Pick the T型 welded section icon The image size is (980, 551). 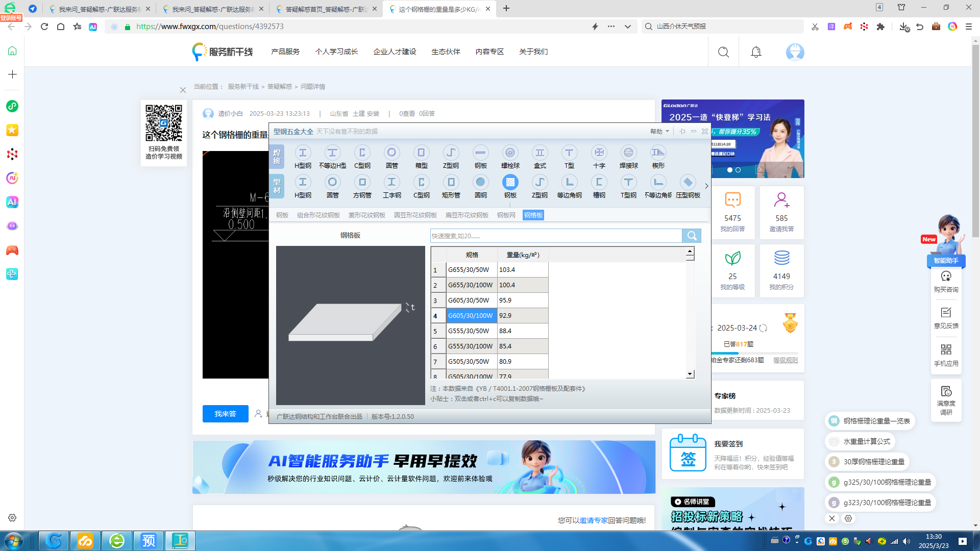coord(569,157)
